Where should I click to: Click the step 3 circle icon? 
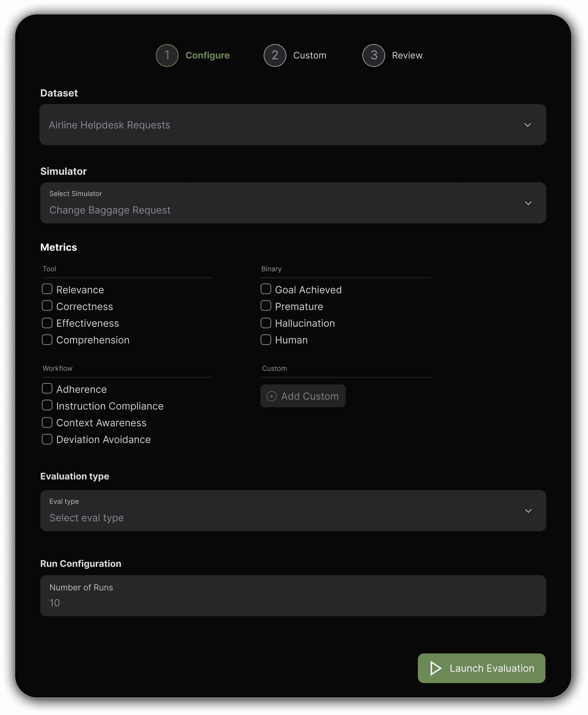tap(373, 55)
